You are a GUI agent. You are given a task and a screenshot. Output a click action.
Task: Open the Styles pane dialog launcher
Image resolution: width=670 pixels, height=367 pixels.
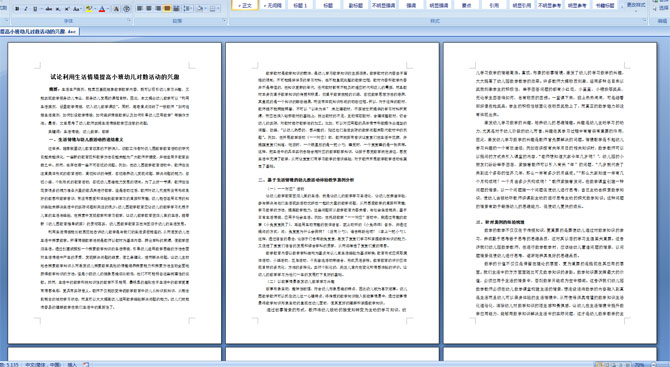[x=645, y=21]
